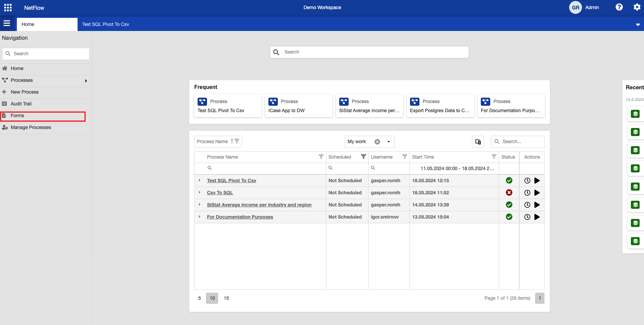Open SiStat Average income process link
644x325 pixels.
[259, 205]
